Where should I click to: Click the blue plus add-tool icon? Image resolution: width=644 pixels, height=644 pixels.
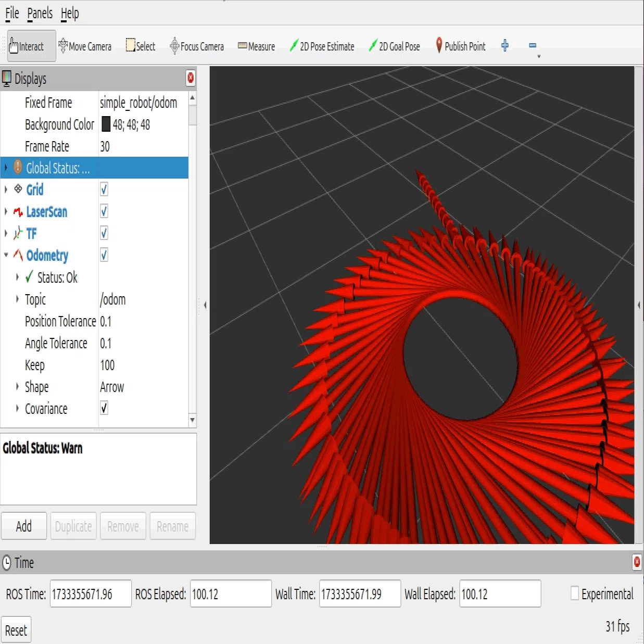[505, 46]
